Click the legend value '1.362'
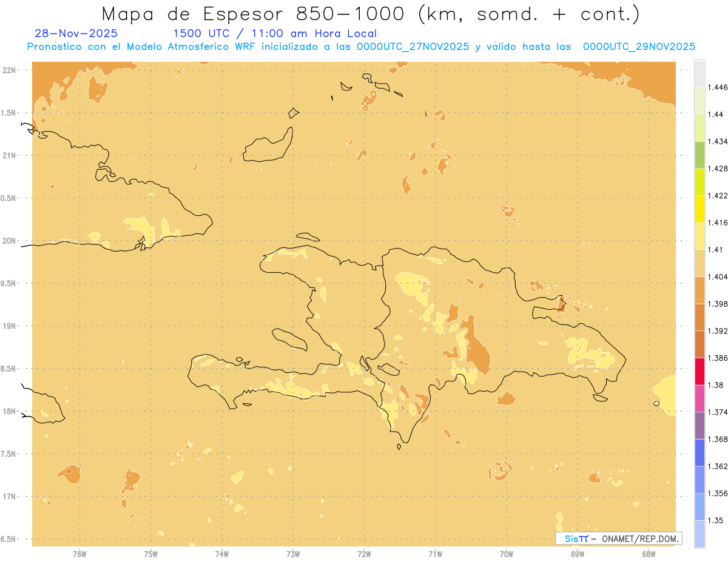The image size is (728, 562). click(x=718, y=466)
